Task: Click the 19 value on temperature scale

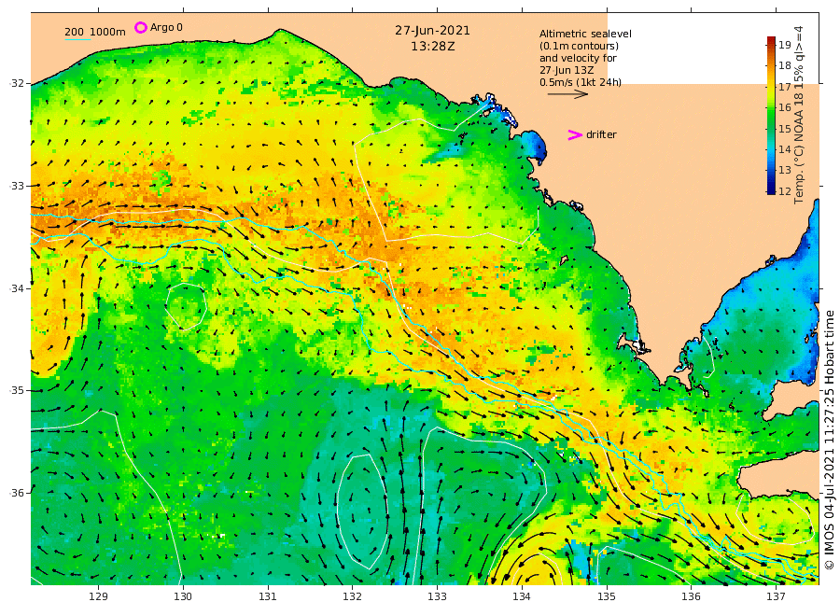Action: [785, 45]
